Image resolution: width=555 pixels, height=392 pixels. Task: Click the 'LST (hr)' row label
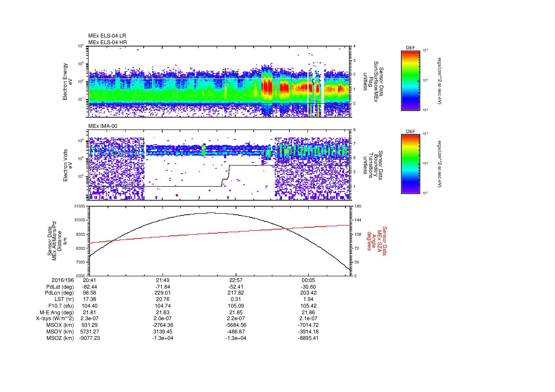pos(64,300)
